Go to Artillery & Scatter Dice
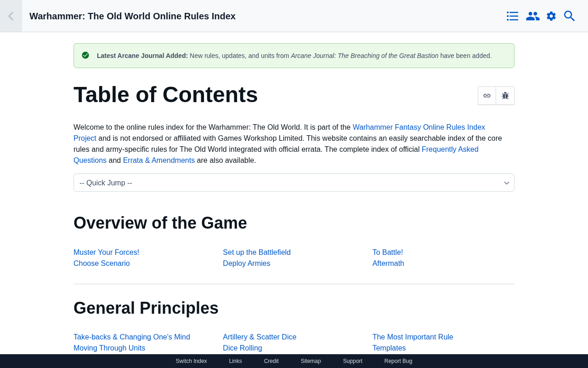 [260, 337]
